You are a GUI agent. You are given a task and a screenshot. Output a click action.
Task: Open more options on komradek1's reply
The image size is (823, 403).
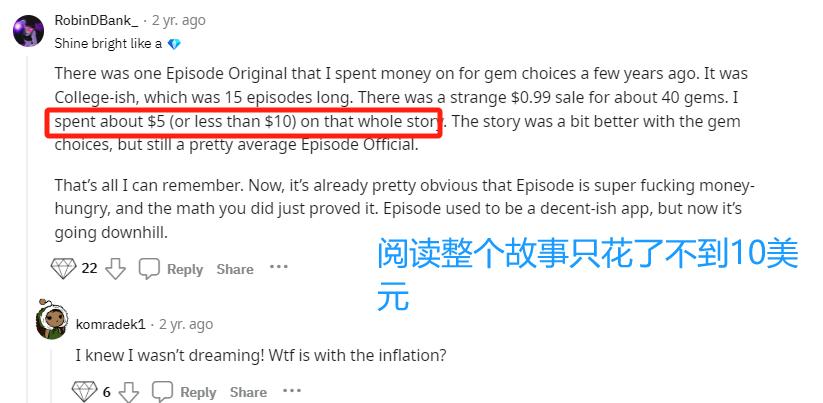292,390
